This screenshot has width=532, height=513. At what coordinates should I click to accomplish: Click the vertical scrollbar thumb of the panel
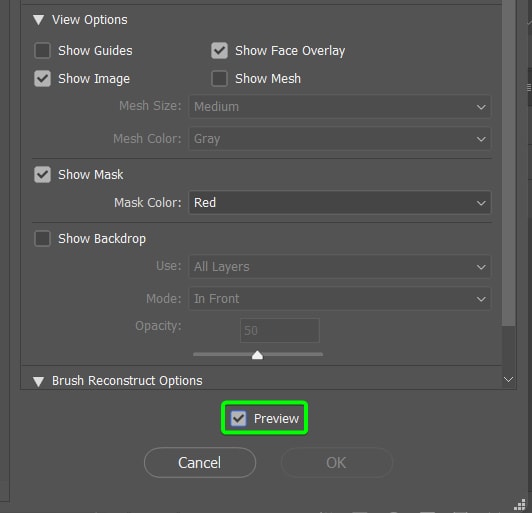pos(509,163)
